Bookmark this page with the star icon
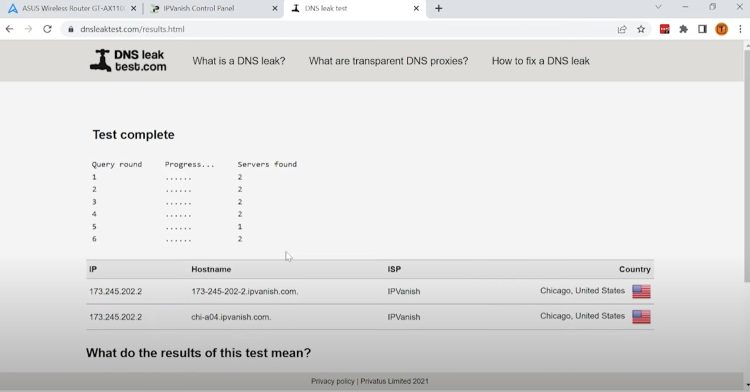This screenshot has height=392, width=750. coord(641,29)
